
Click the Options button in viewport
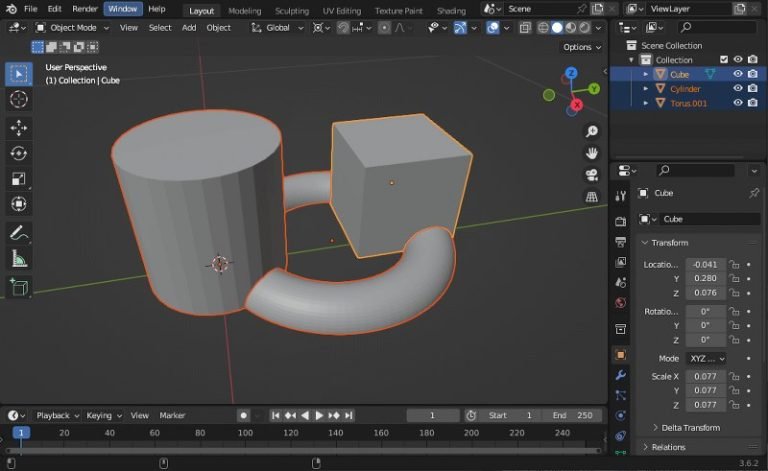580,47
